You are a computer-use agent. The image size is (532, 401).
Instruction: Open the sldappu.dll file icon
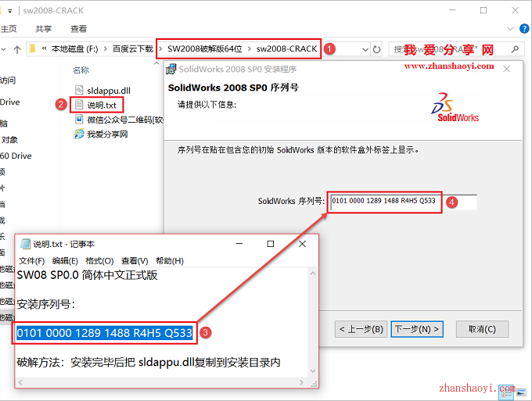tap(79, 90)
